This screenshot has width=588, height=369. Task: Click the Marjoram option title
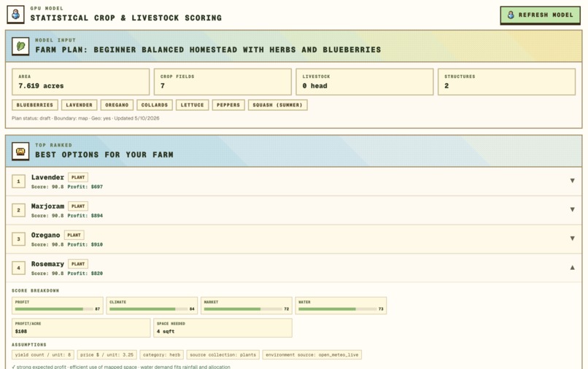click(47, 206)
